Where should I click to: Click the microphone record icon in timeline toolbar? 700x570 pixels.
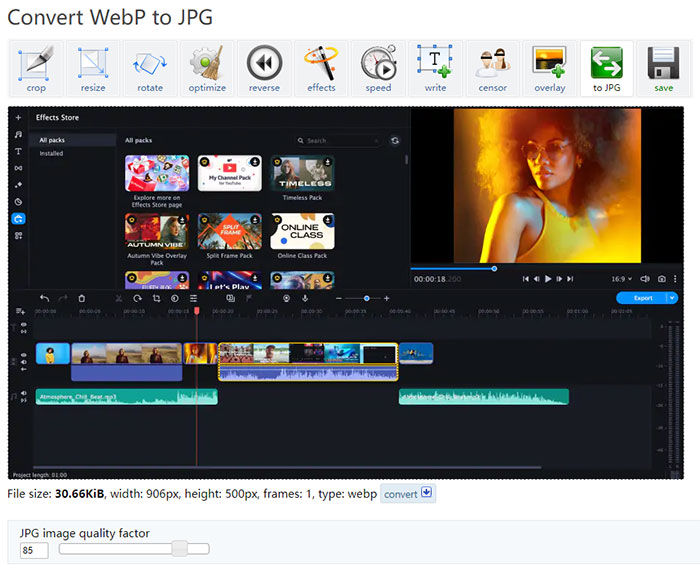305,298
